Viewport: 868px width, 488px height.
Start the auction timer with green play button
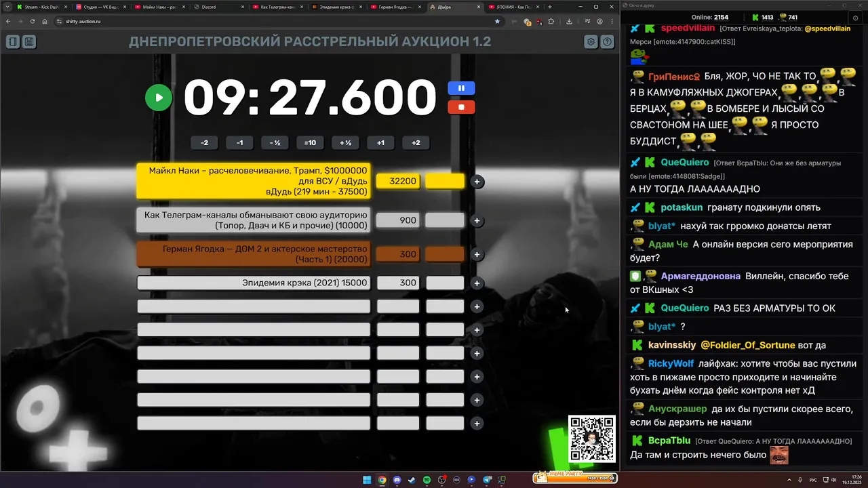click(159, 98)
